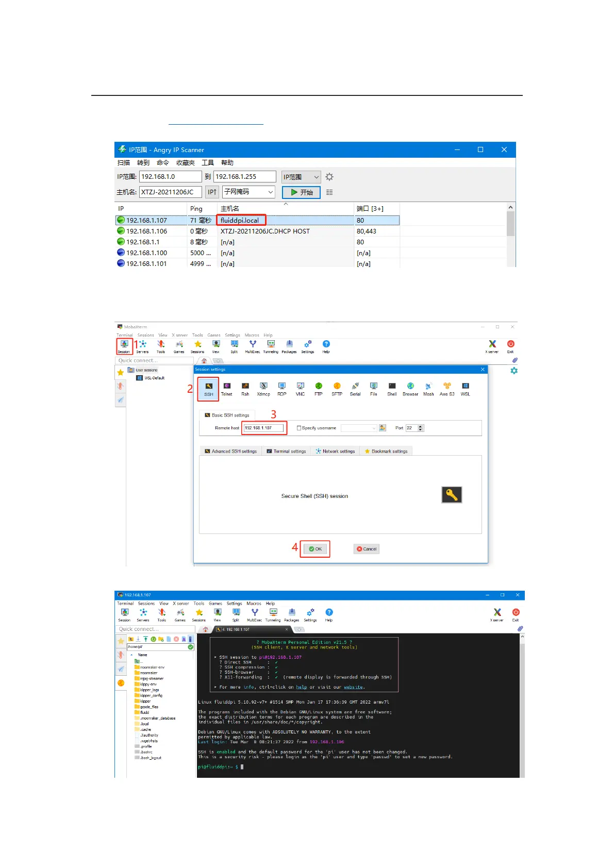Select WSL-Default session in sidebar
Screen dimensions: 614x868
tap(151, 378)
